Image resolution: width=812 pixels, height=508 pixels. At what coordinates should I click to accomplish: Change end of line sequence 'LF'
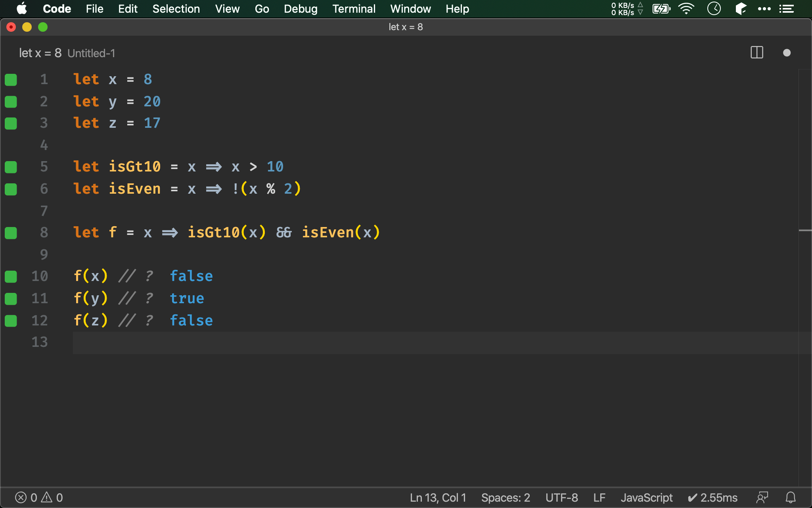pos(599,498)
